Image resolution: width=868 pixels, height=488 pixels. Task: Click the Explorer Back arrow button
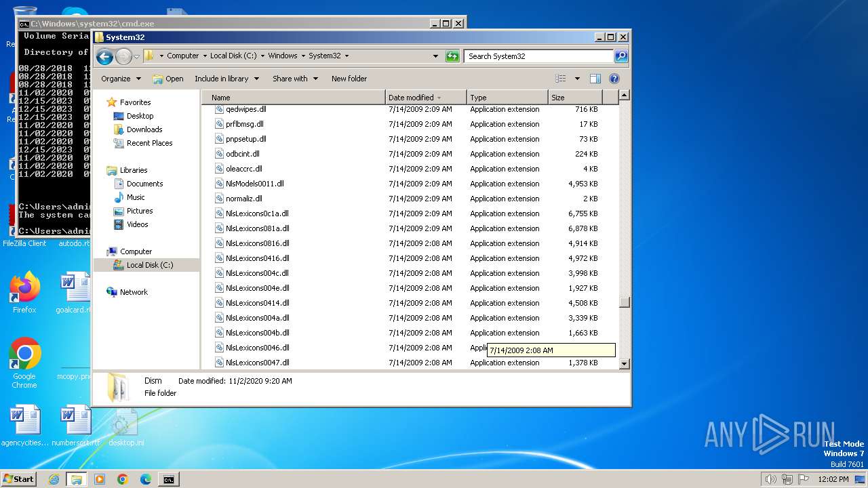point(104,56)
